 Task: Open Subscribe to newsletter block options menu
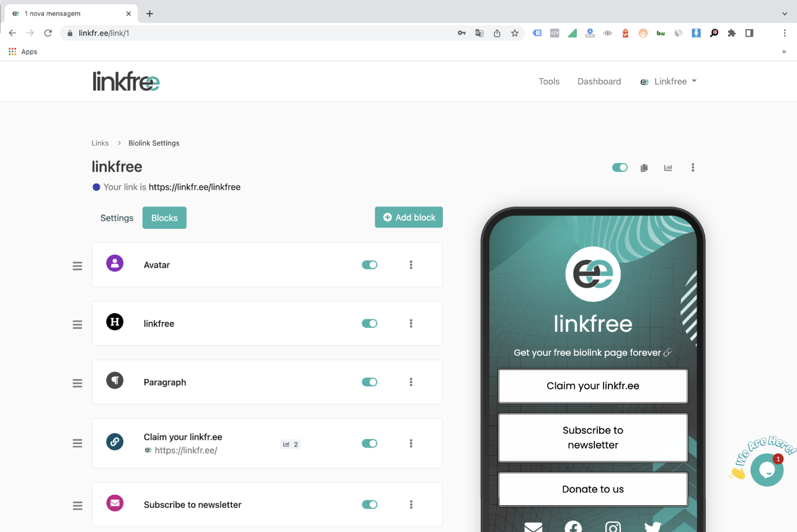pos(411,505)
